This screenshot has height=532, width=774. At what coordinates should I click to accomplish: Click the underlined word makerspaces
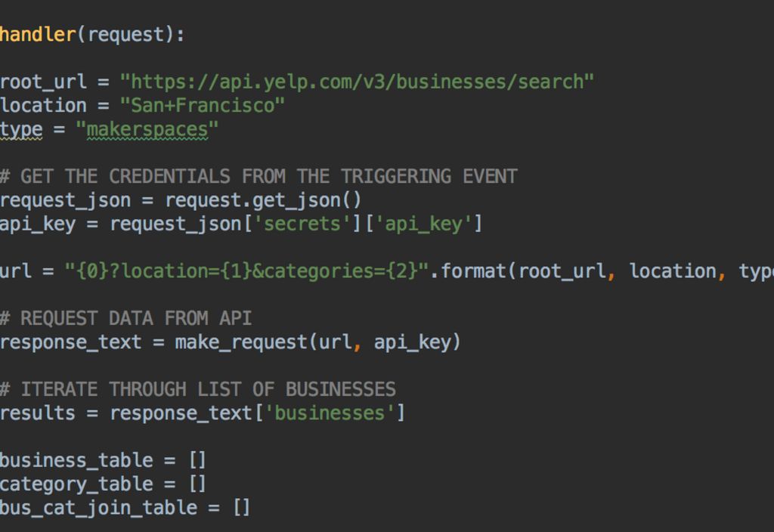tap(147, 129)
